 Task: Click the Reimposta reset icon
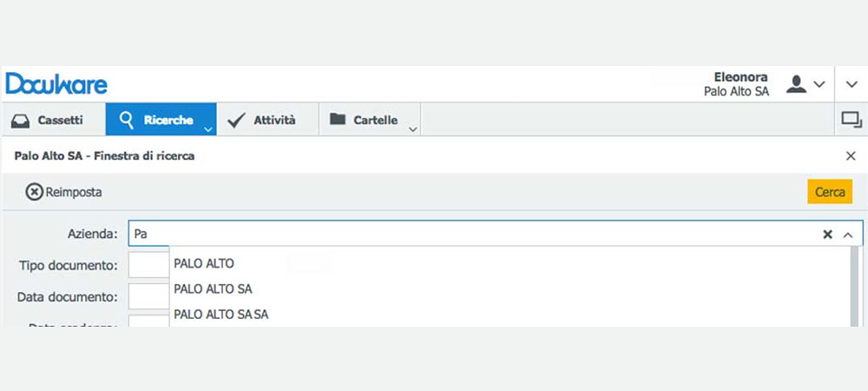[35, 192]
